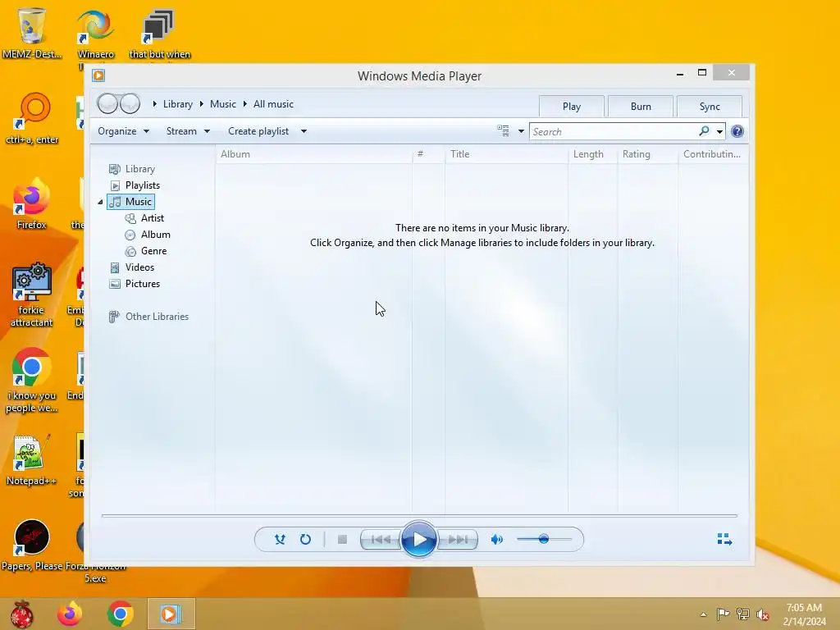Open the View options icon
The width and height of the screenshot is (840, 630).
(x=503, y=130)
